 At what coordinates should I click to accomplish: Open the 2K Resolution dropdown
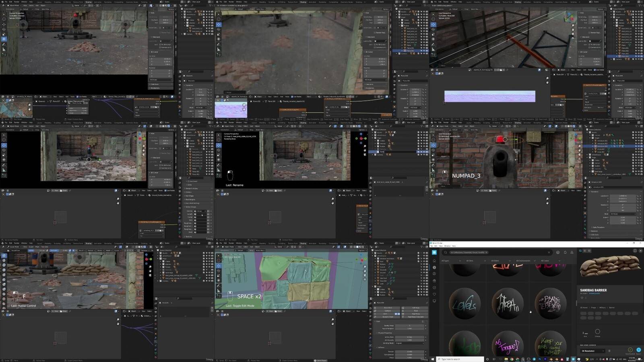[592, 351]
